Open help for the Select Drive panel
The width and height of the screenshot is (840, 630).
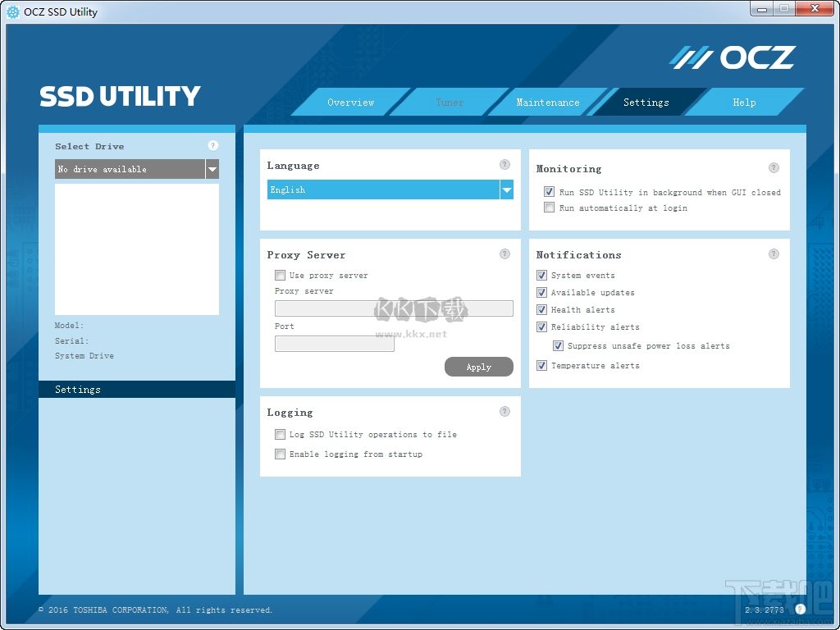(212, 145)
